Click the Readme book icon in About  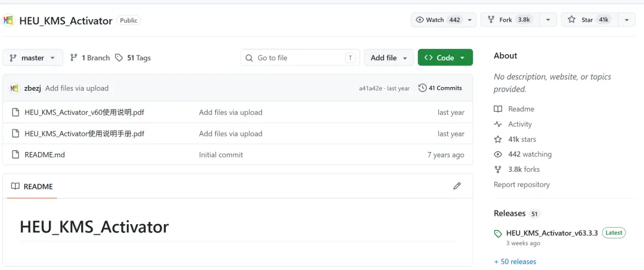pos(498,109)
